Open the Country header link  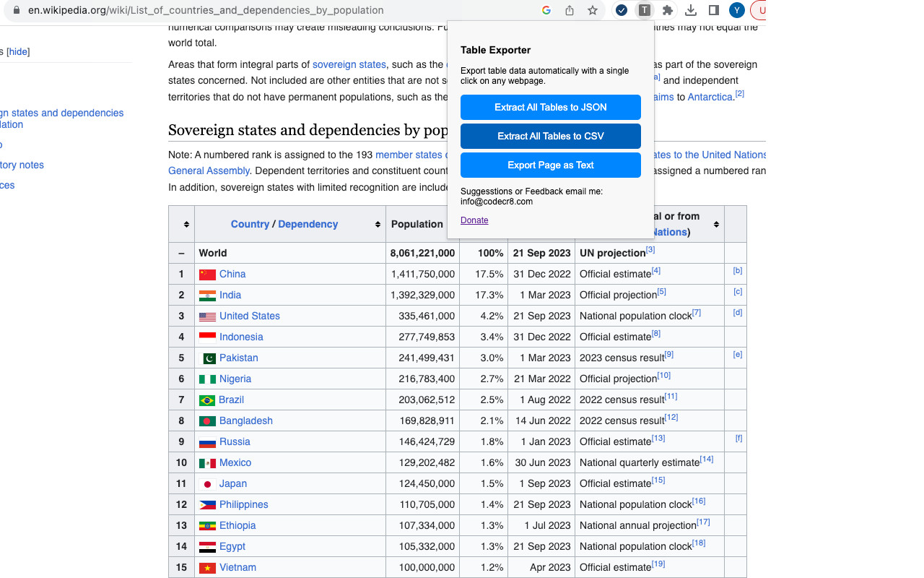pyautogui.click(x=250, y=224)
